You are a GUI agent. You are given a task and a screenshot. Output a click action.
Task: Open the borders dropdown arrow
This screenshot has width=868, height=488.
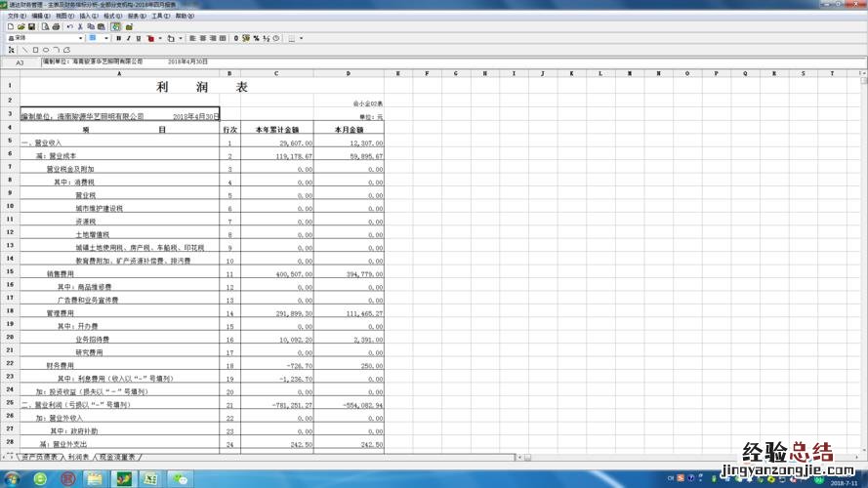click(301, 38)
